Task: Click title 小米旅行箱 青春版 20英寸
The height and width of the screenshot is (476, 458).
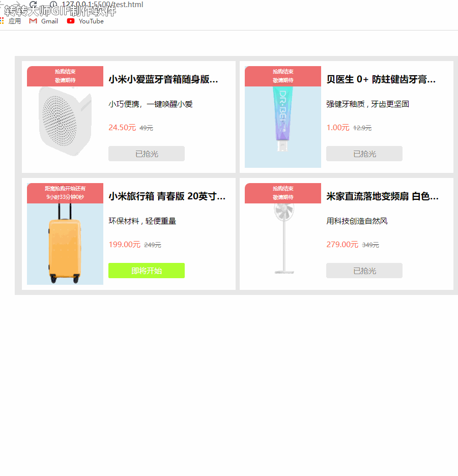Action: (x=167, y=196)
